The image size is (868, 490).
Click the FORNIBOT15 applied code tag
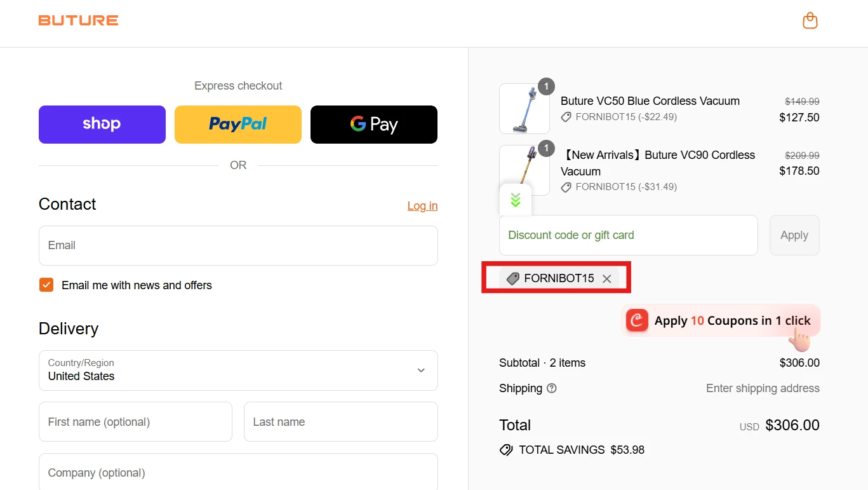tap(559, 278)
